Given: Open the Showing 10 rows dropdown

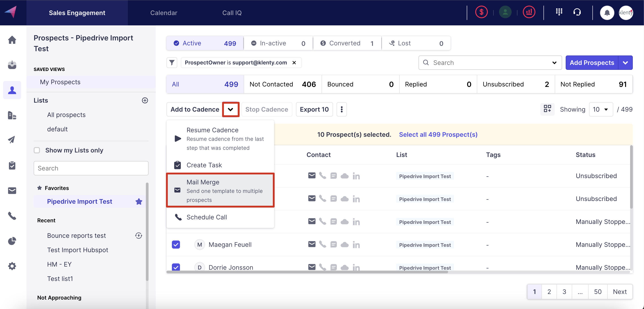Looking at the screenshot, I should 600,109.
